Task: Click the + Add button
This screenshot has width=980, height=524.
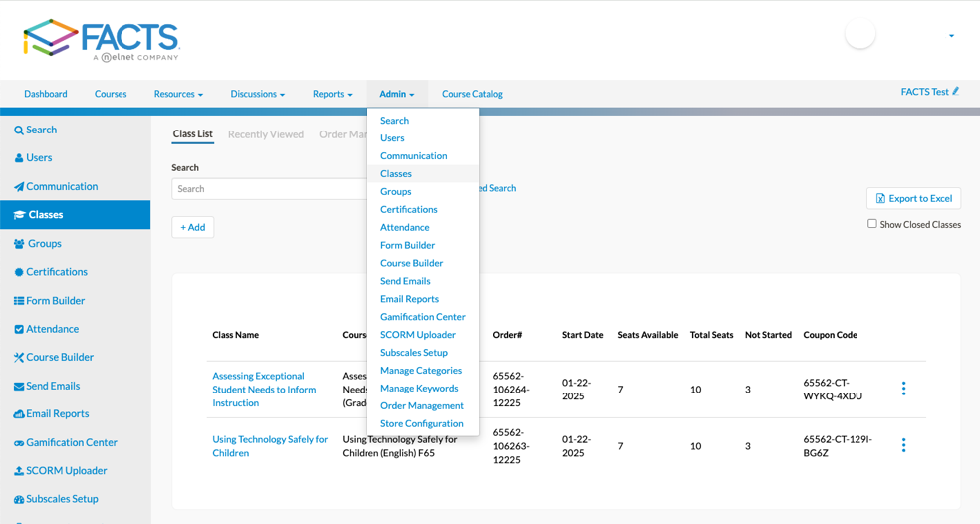Action: tap(193, 227)
